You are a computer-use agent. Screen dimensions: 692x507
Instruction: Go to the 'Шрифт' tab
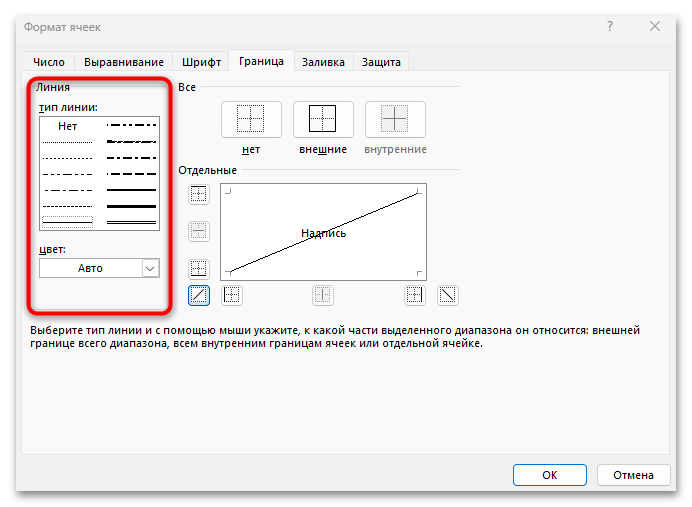[x=200, y=62]
